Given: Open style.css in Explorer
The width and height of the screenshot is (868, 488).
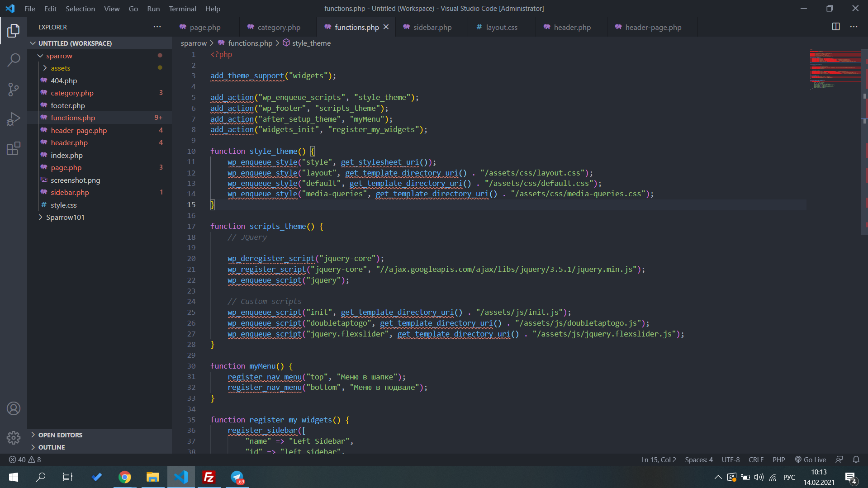Looking at the screenshot, I should click(x=64, y=205).
